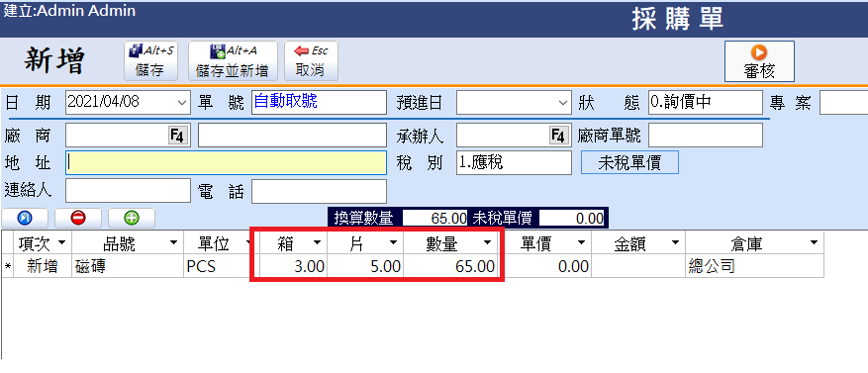
Task: Select the 磁磚 item cell
Action: coord(128,267)
